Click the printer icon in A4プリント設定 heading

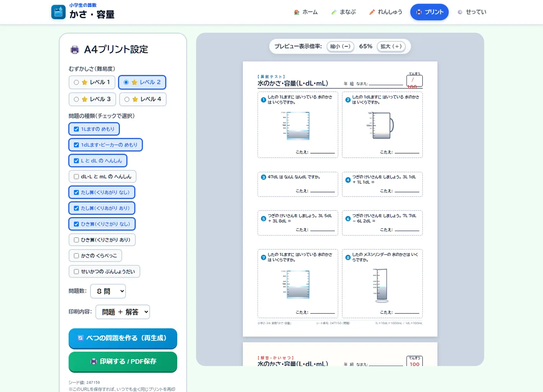coord(74,50)
